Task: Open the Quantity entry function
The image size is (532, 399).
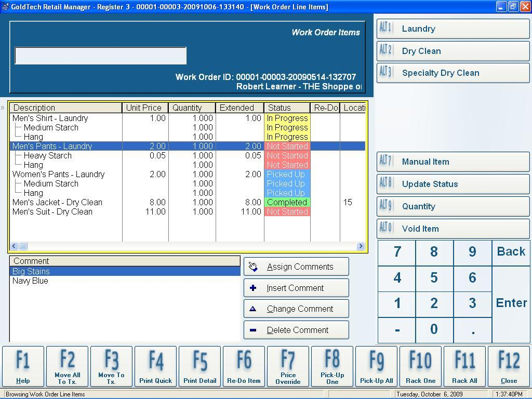Action: pyautogui.click(x=452, y=206)
